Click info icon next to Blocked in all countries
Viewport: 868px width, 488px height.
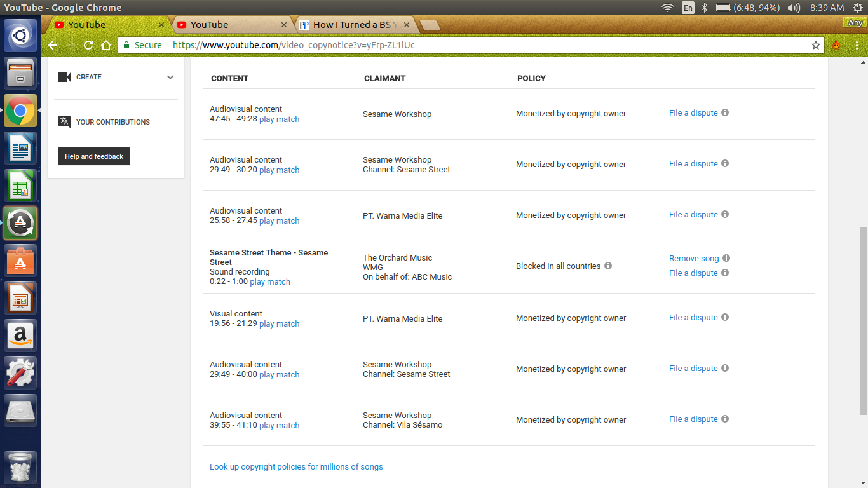coord(608,266)
